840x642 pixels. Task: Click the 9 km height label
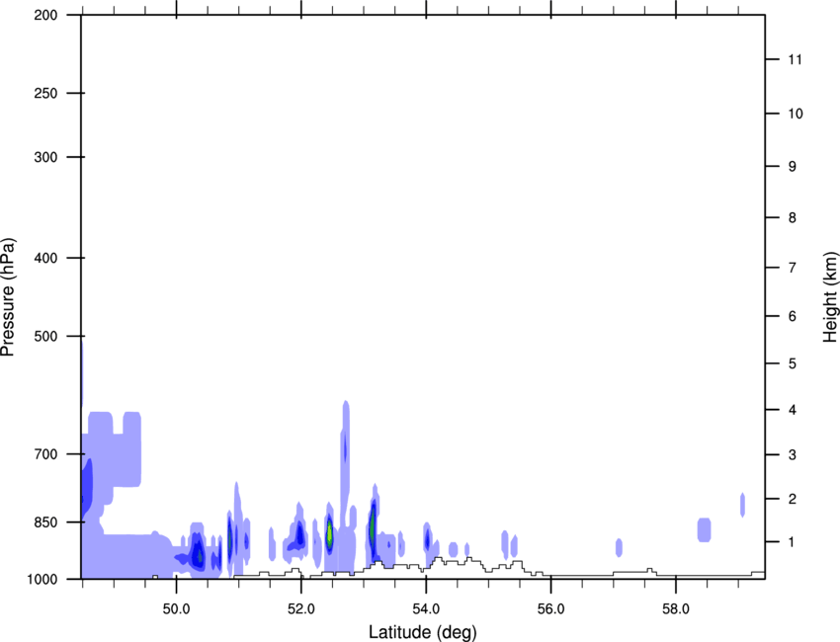click(793, 167)
